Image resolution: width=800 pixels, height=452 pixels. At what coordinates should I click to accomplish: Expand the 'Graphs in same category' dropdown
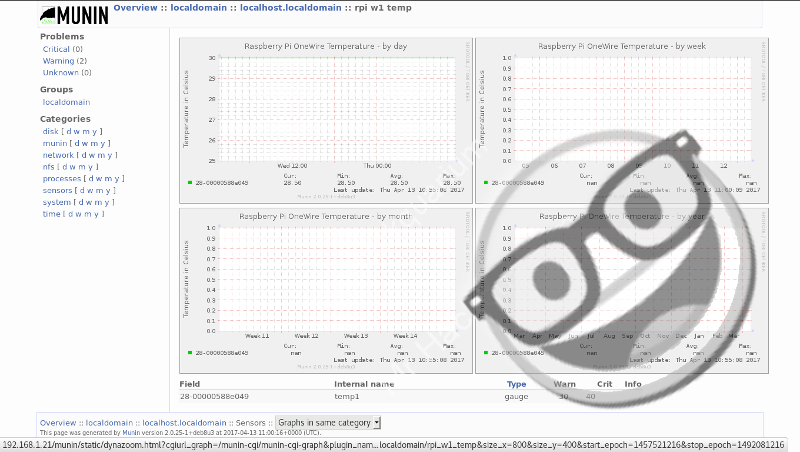(328, 423)
